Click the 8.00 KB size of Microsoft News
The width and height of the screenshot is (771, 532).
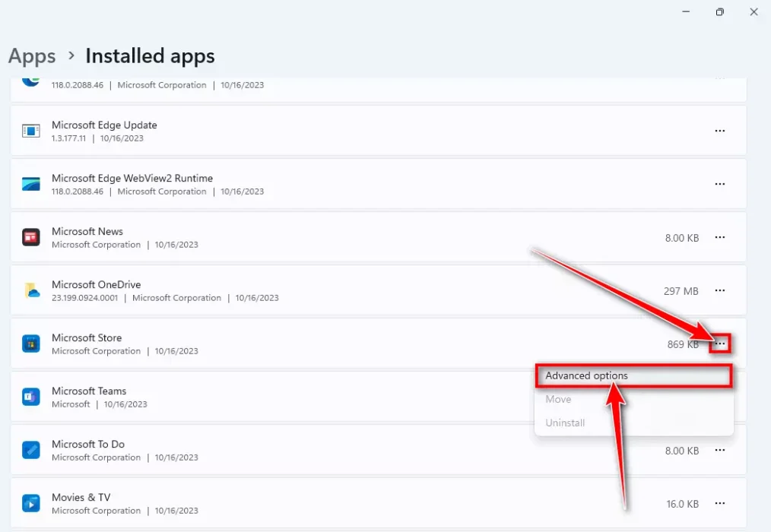(682, 238)
